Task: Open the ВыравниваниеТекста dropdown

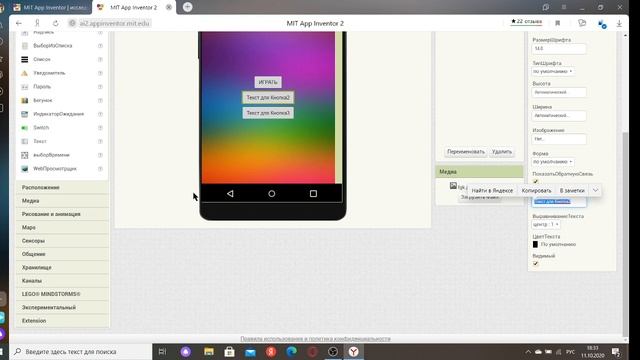Action: (546, 224)
